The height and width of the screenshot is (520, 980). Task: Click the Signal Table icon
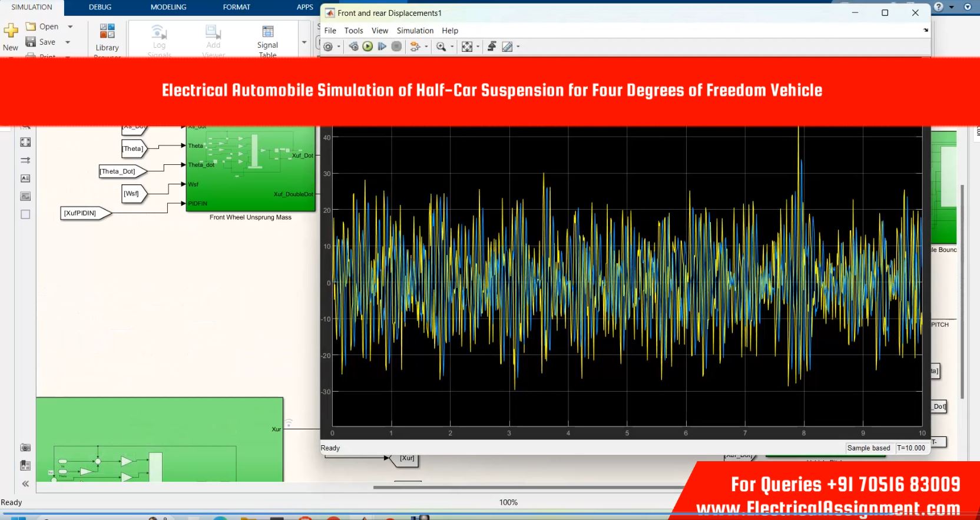pos(267,38)
